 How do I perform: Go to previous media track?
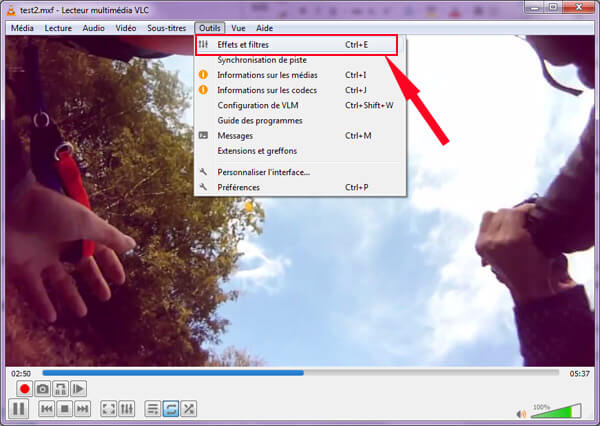[x=47, y=409]
